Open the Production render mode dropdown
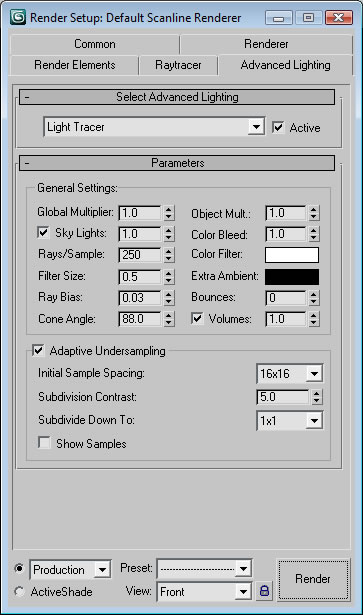 71,570
